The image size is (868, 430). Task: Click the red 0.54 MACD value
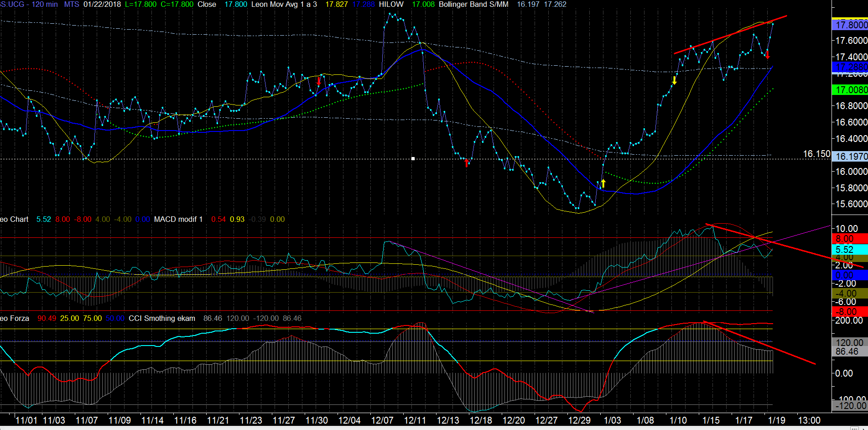point(218,219)
